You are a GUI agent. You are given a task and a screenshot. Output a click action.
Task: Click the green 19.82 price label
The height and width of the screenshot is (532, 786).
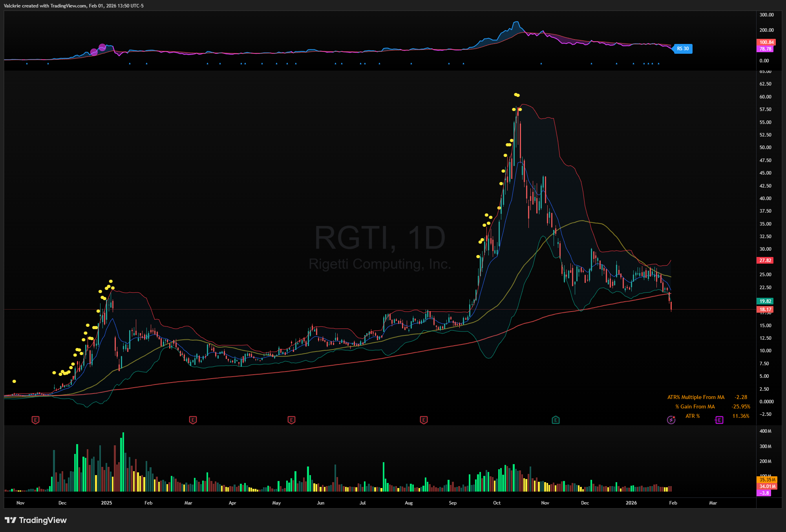coord(765,301)
